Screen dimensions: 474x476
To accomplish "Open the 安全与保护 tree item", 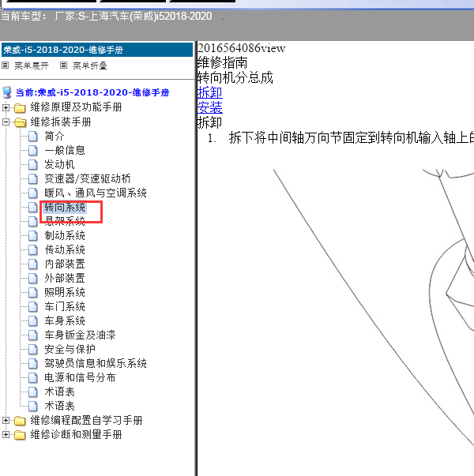I will point(70,350).
